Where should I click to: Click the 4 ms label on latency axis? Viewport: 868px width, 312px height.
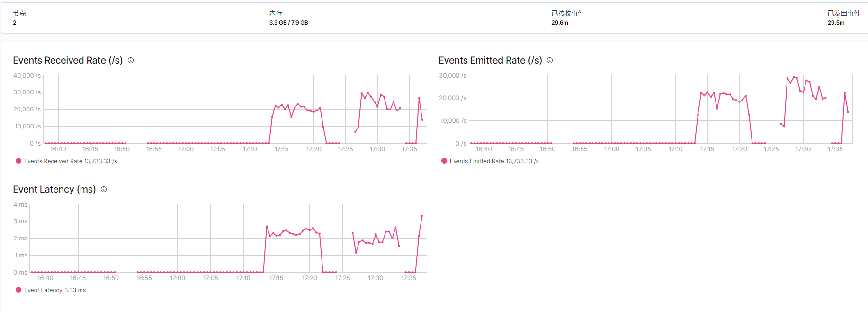(x=20, y=204)
